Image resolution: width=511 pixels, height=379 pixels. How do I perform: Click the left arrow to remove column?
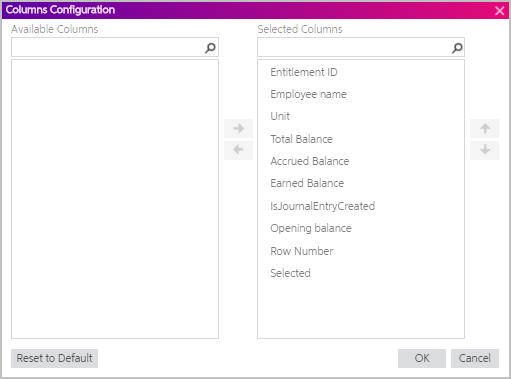(238, 150)
